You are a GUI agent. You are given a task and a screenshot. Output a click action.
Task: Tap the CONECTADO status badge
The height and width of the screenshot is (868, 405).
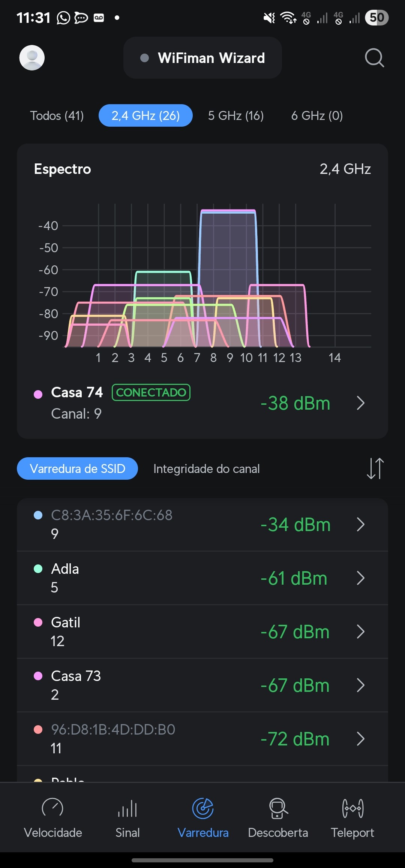[151, 392]
